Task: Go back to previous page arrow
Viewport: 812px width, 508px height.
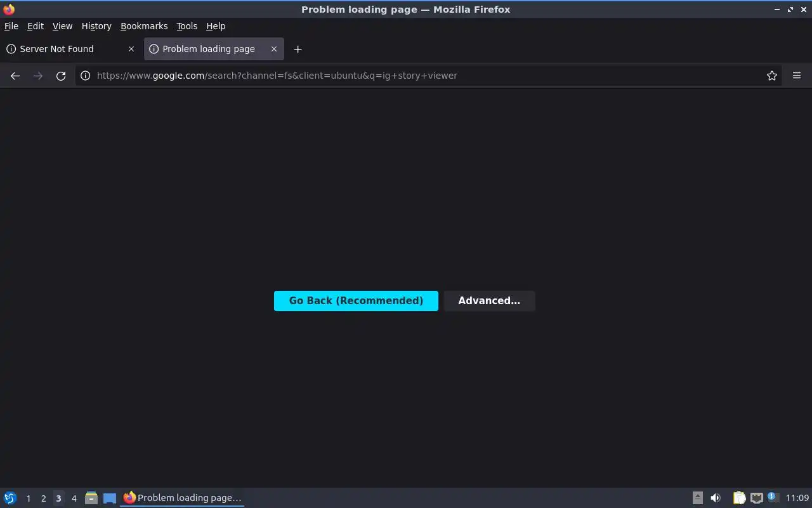Action: pyautogui.click(x=15, y=76)
